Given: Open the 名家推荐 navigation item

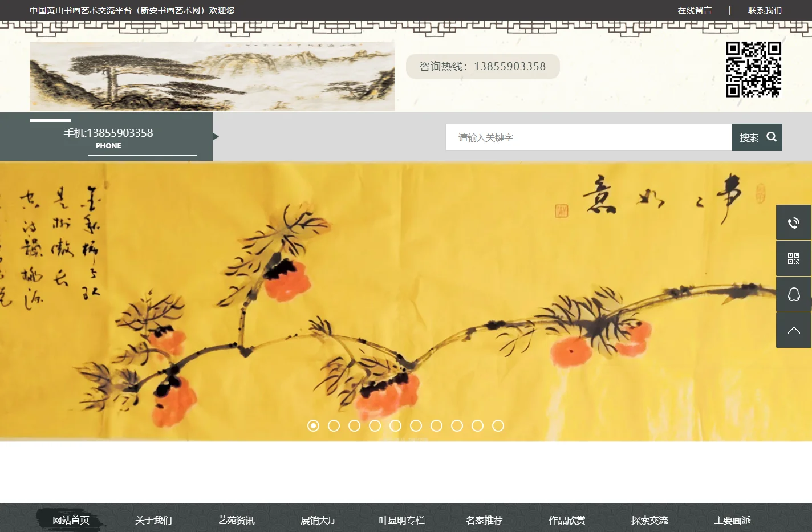Looking at the screenshot, I should pos(484,520).
